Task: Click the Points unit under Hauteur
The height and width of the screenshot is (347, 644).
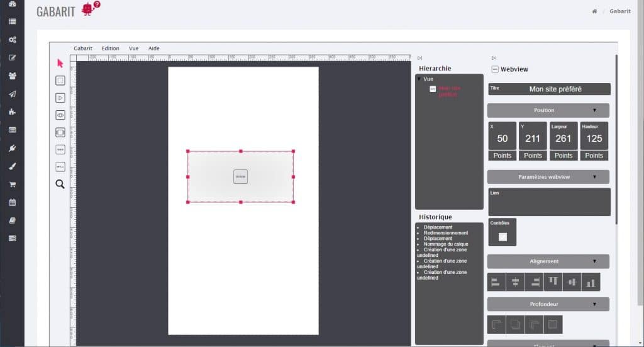Action: tap(594, 156)
